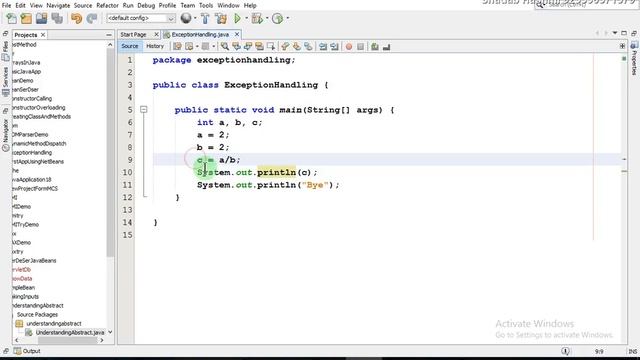Select UnderstandingAbstract.java in project tree

(70, 333)
